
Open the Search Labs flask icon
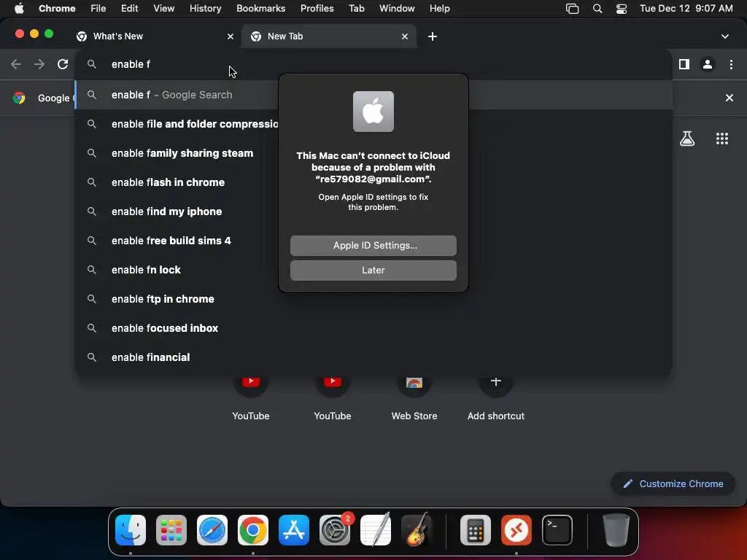(687, 139)
